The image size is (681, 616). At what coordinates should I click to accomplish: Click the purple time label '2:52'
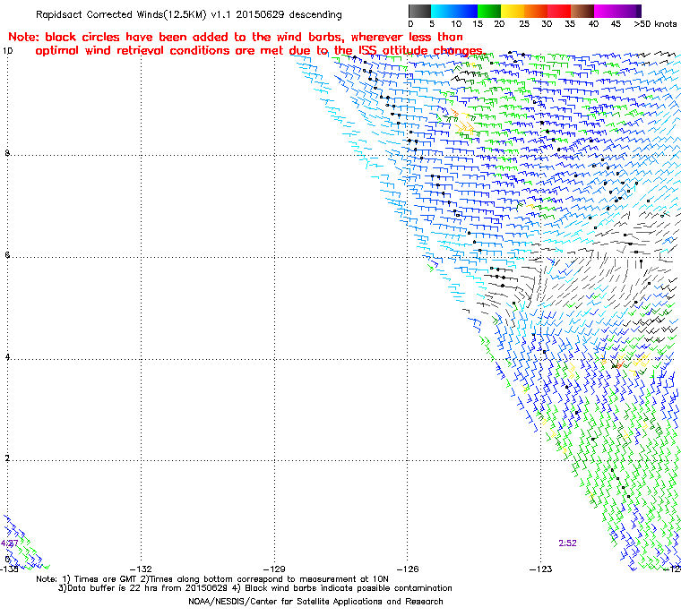click(x=567, y=543)
